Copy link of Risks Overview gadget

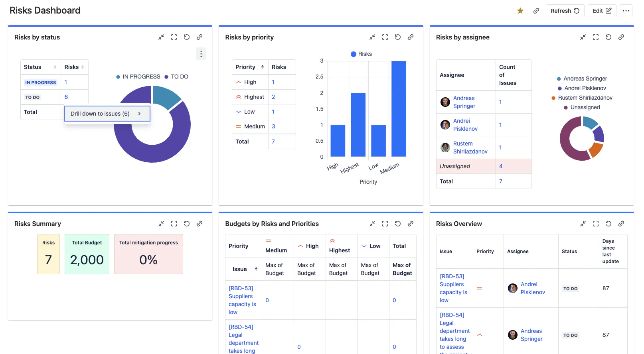point(621,224)
